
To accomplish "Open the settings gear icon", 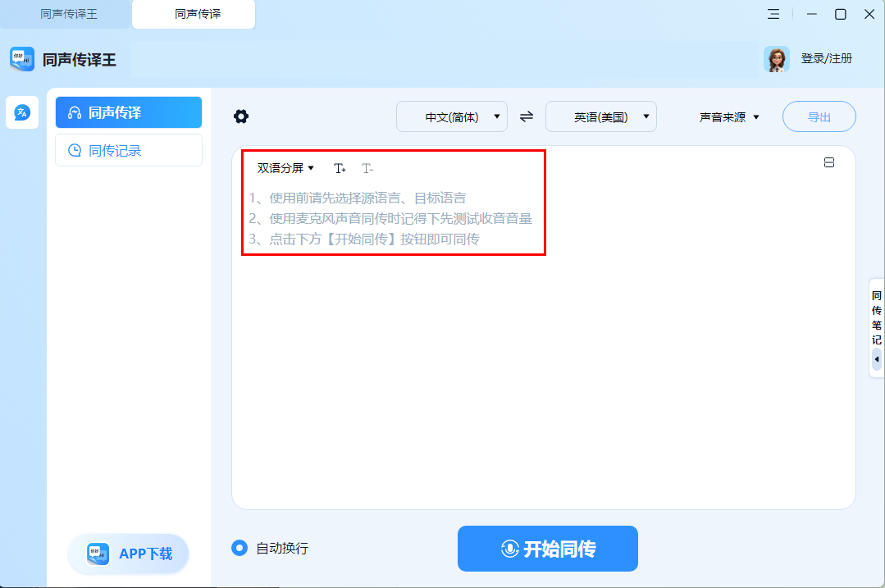I will pos(241,116).
